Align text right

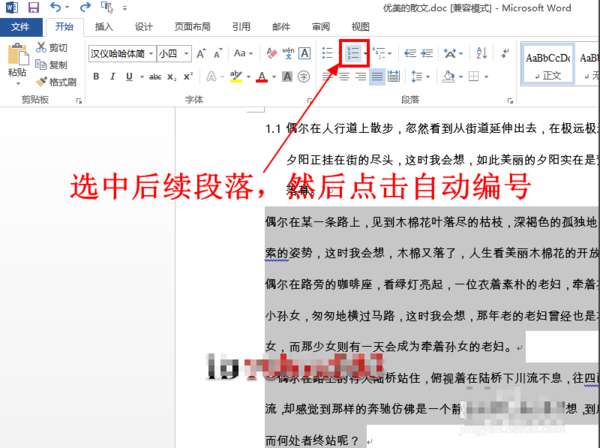pos(360,77)
